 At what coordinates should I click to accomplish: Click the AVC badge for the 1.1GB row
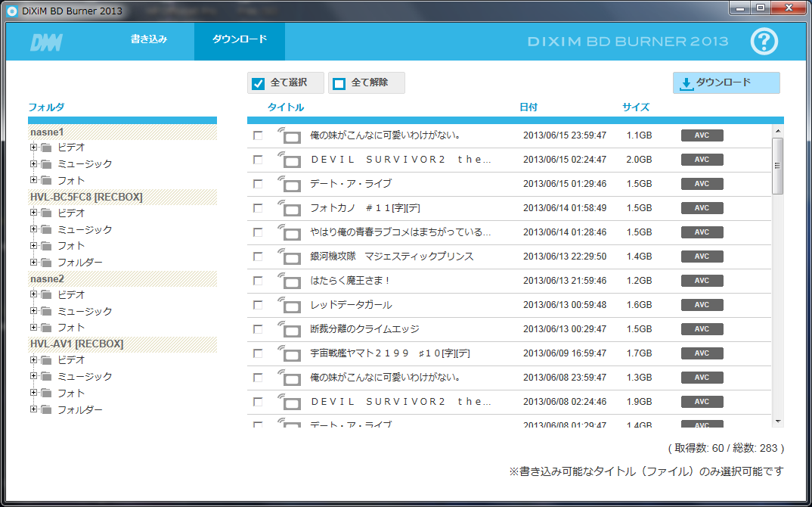pos(702,135)
